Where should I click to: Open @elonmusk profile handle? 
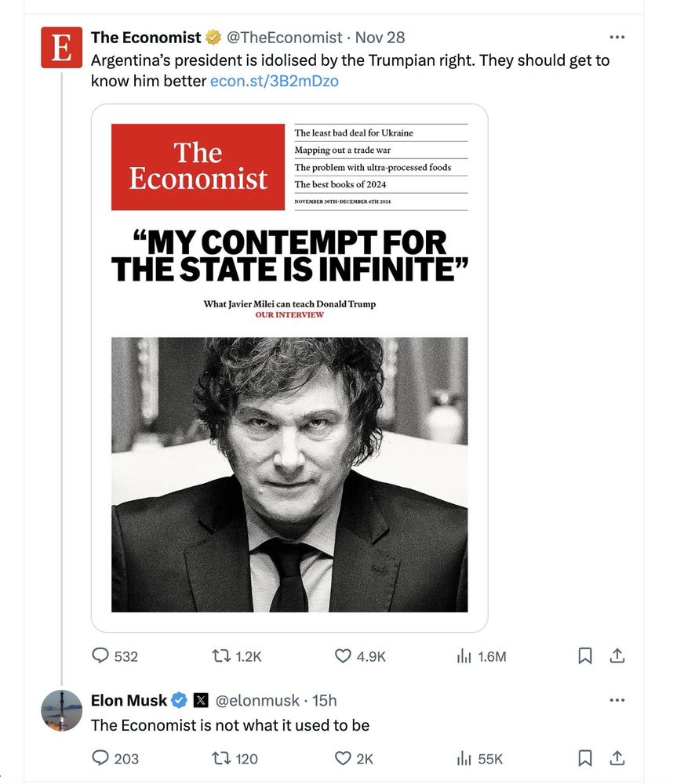coord(257,700)
